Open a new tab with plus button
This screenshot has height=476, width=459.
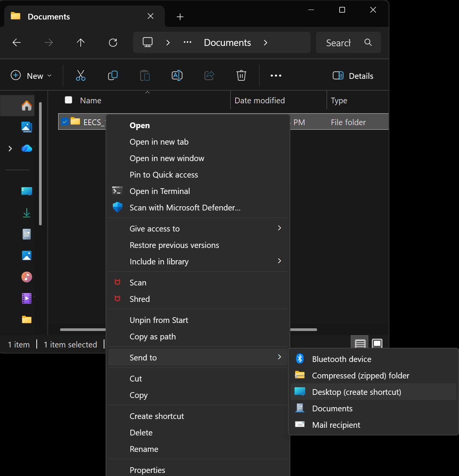click(180, 17)
